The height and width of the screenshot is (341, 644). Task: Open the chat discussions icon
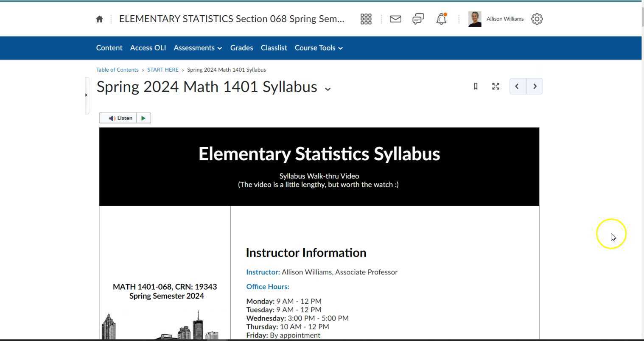click(x=418, y=19)
